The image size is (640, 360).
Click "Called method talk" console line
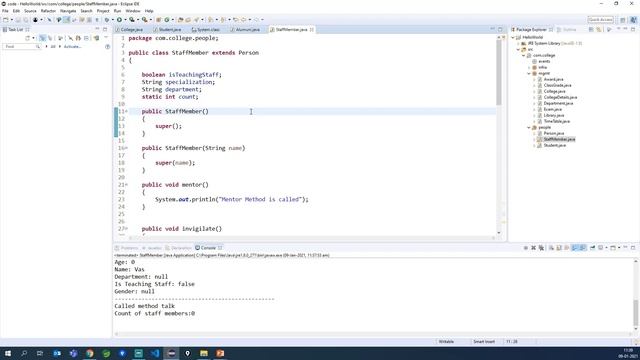(x=144, y=306)
